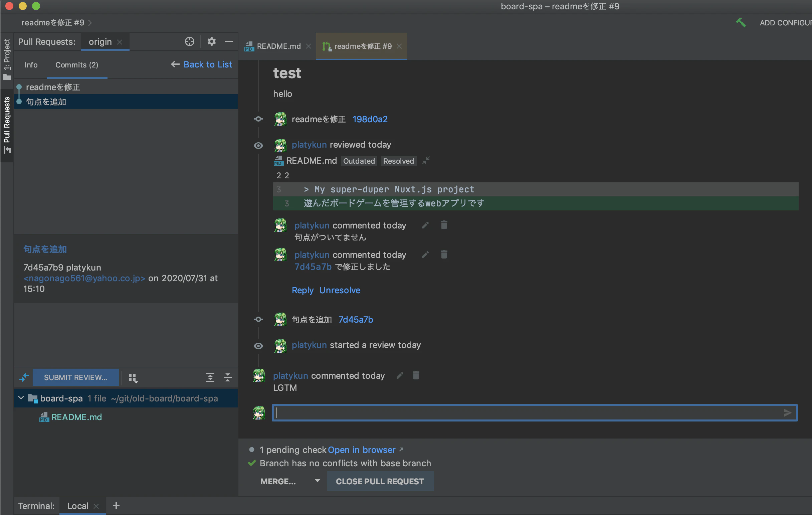This screenshot has width=812, height=515.
Task: Open the Merge dropdown arrow
Action: pyautogui.click(x=317, y=481)
